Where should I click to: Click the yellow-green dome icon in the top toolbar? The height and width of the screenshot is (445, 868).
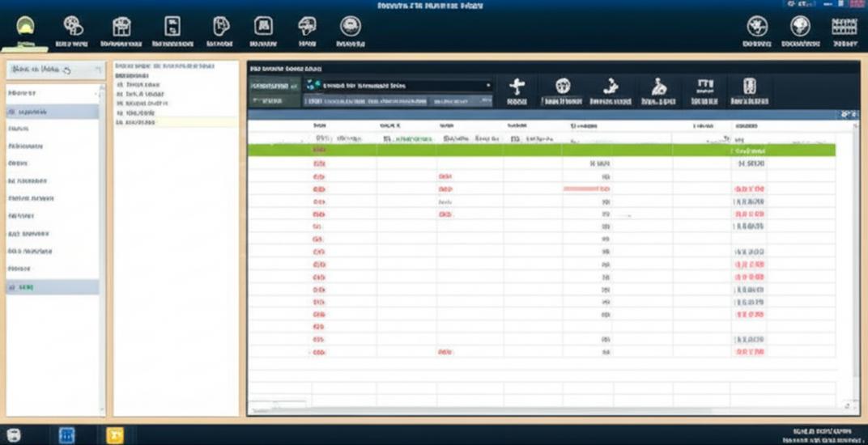click(25, 28)
